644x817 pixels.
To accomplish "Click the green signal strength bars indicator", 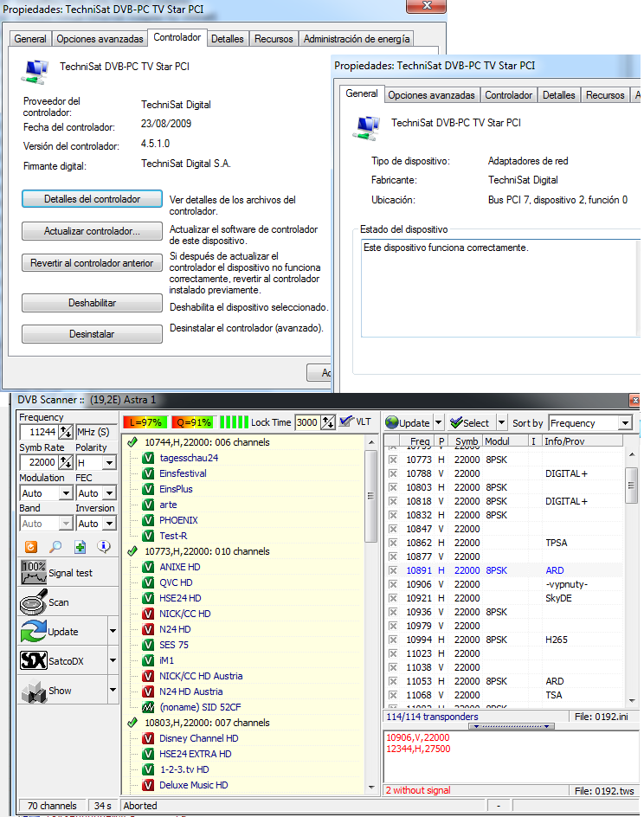I will tap(234, 422).
